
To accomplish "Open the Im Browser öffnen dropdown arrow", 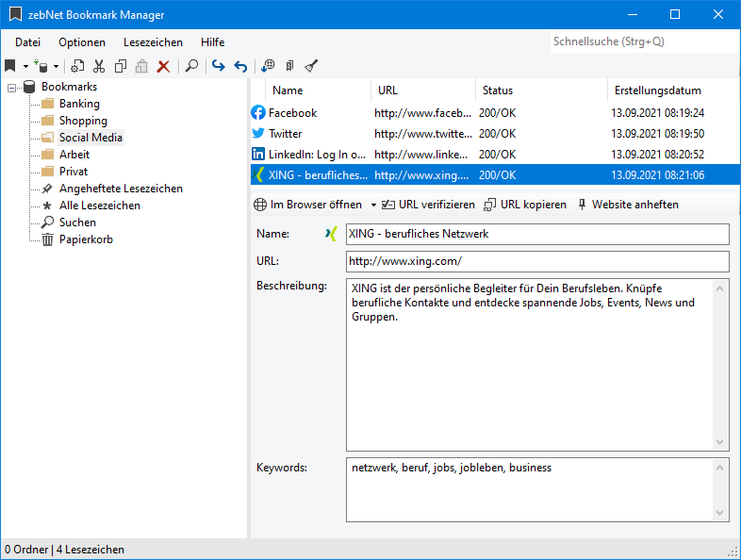I will point(373,206).
